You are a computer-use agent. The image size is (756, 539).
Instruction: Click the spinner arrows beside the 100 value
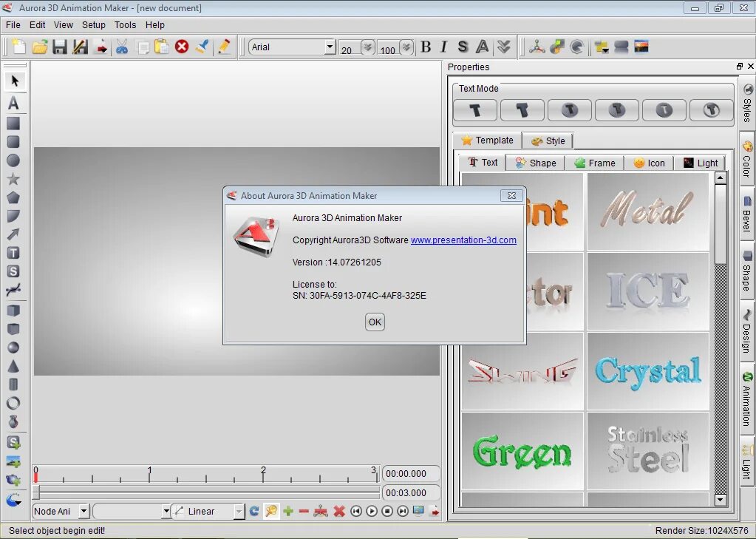click(406, 47)
